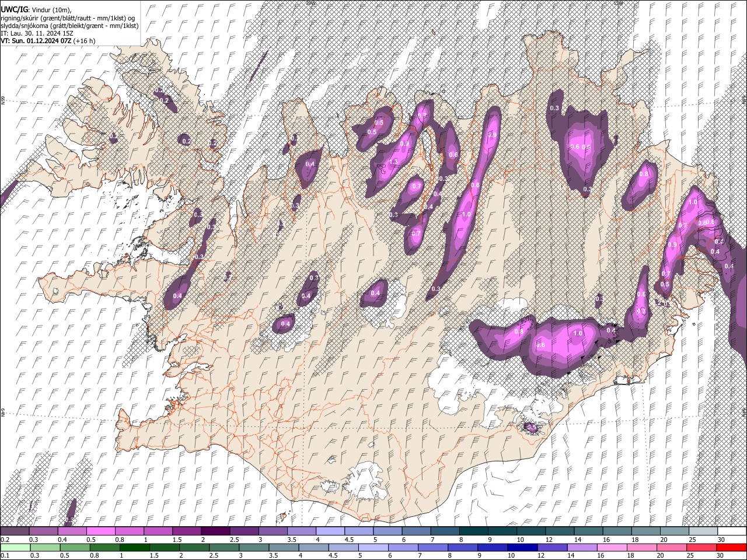
Task: Click the bottom-row violet swatch at 12
Action: pyautogui.click(x=552, y=548)
